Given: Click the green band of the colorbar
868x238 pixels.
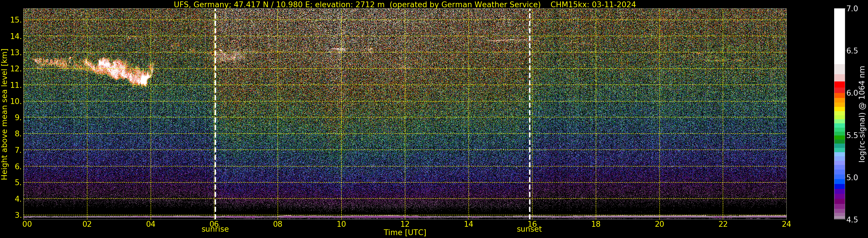Looking at the screenshot, I should 839,138.
